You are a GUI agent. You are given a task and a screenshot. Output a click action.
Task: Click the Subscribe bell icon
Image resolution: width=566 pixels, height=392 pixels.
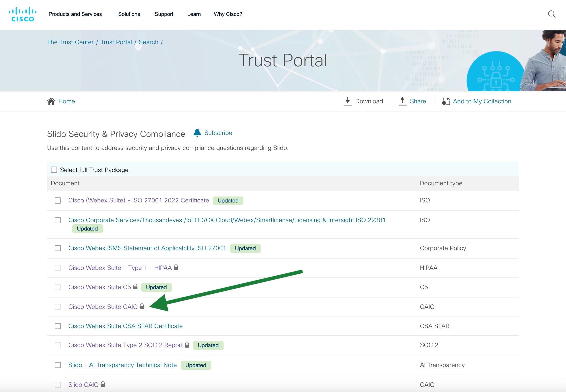point(197,133)
